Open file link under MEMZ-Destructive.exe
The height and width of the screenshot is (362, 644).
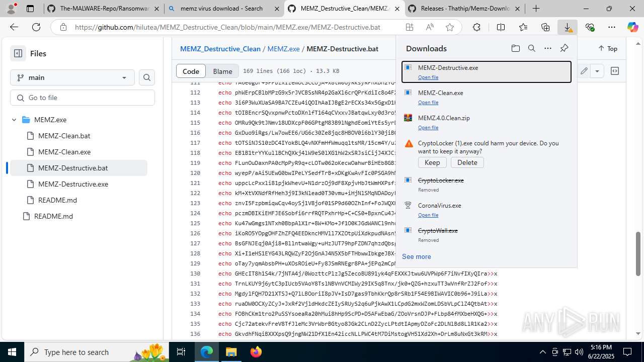[x=428, y=77]
